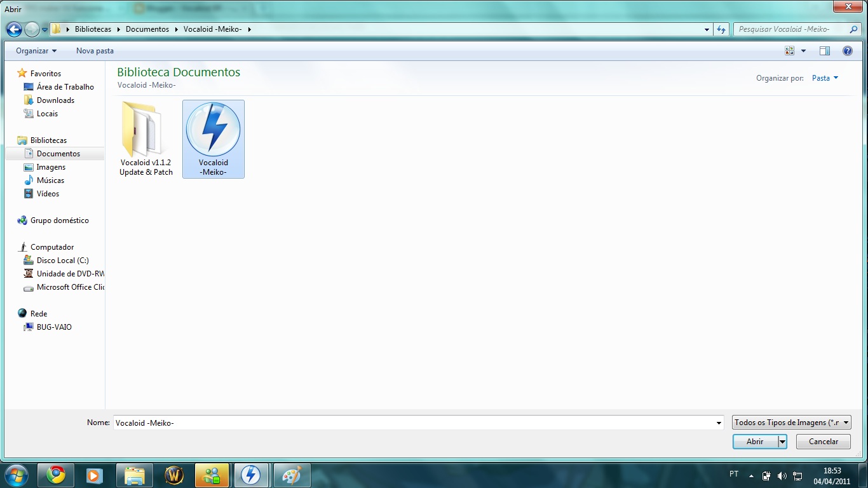Close the Abrir dialog window

tap(848, 6)
